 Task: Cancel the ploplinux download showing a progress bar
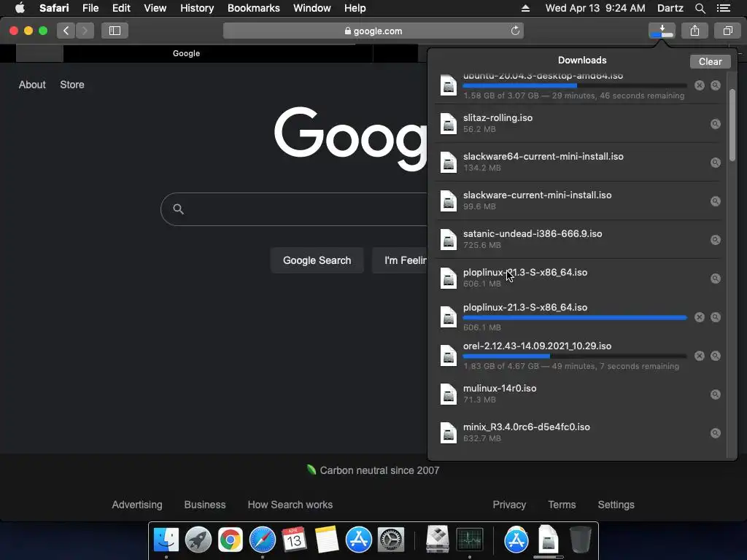700,317
